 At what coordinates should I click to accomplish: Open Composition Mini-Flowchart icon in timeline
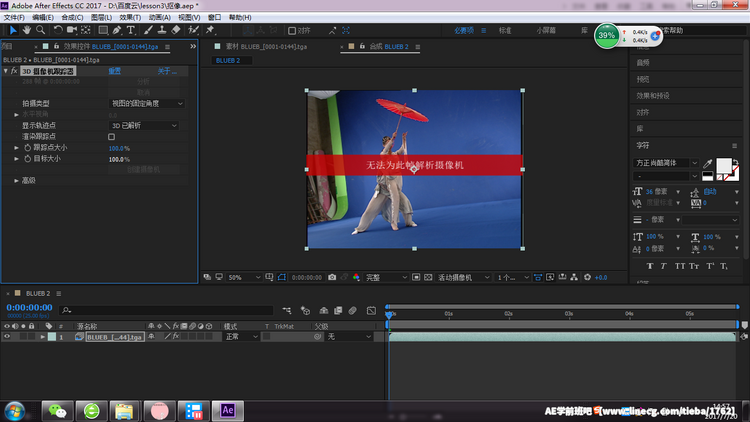coord(287,311)
